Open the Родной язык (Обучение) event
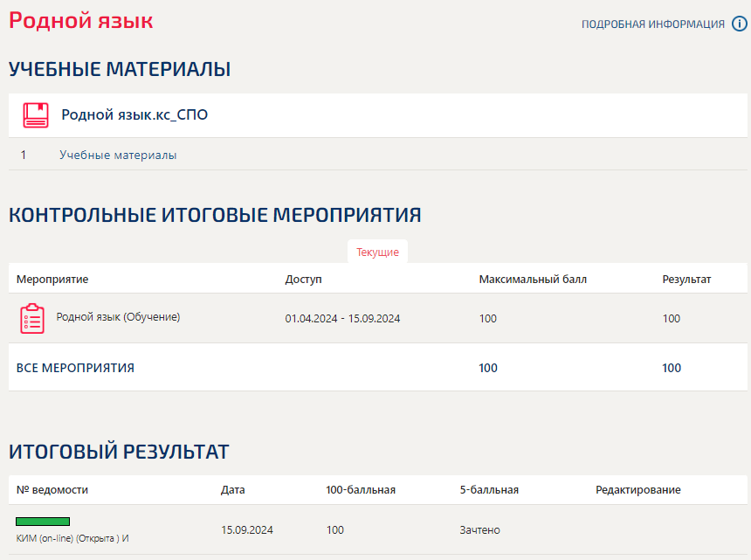The width and height of the screenshot is (751, 560). [x=118, y=316]
